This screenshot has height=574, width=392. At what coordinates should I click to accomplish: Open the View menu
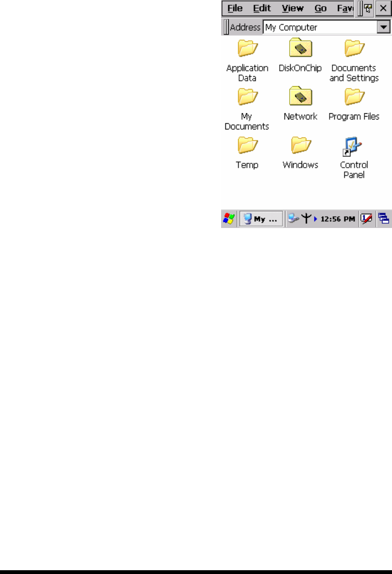click(x=293, y=9)
